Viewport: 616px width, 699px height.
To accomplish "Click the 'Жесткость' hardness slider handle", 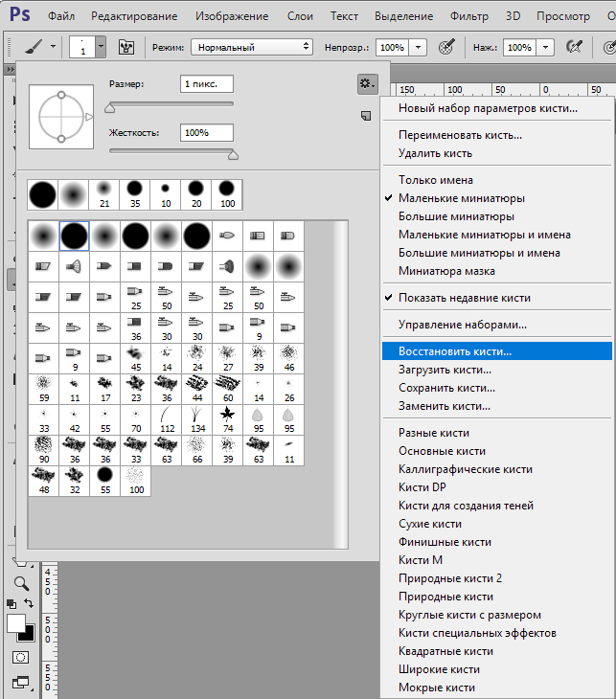I will [x=232, y=153].
